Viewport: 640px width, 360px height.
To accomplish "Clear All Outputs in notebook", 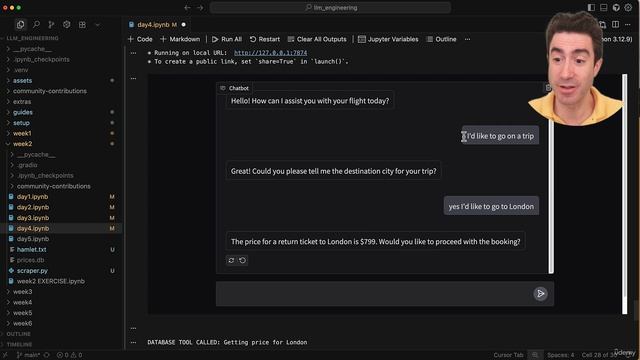I will tap(317, 39).
